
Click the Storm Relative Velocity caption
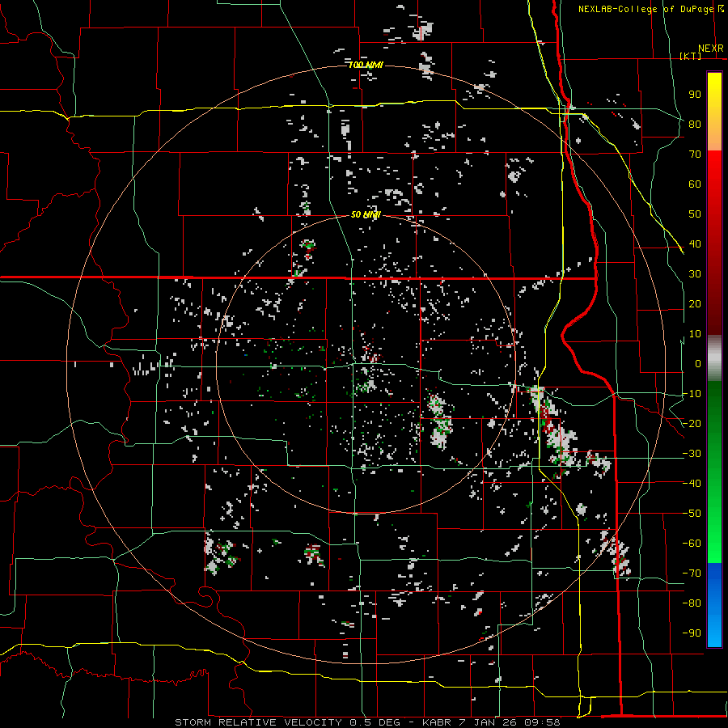coord(367,722)
